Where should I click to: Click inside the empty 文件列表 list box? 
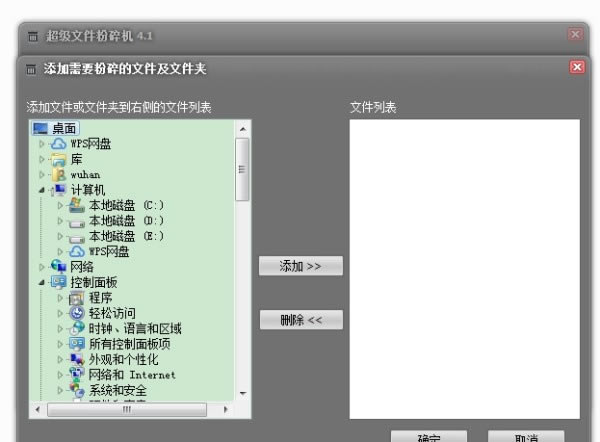click(x=465, y=269)
